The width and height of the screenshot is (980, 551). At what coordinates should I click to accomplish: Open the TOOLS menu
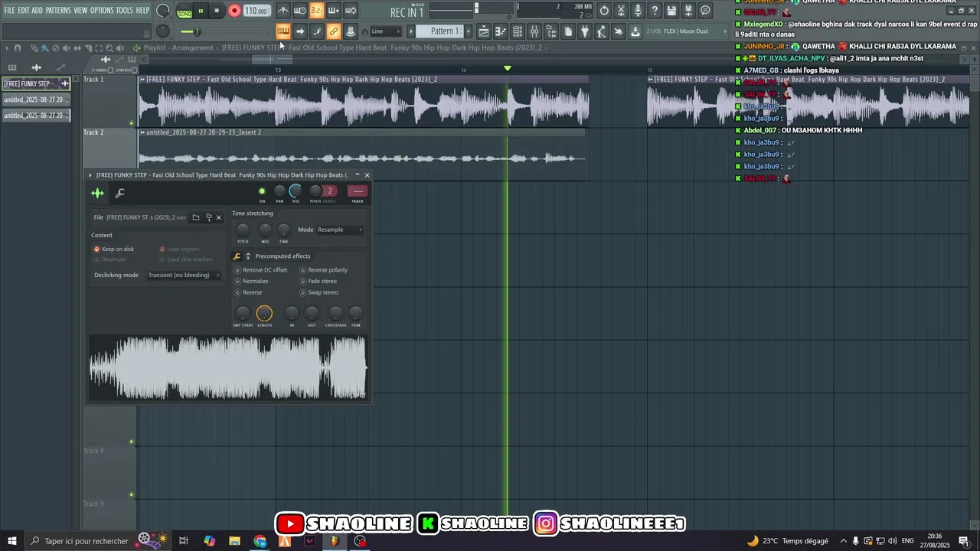124,11
